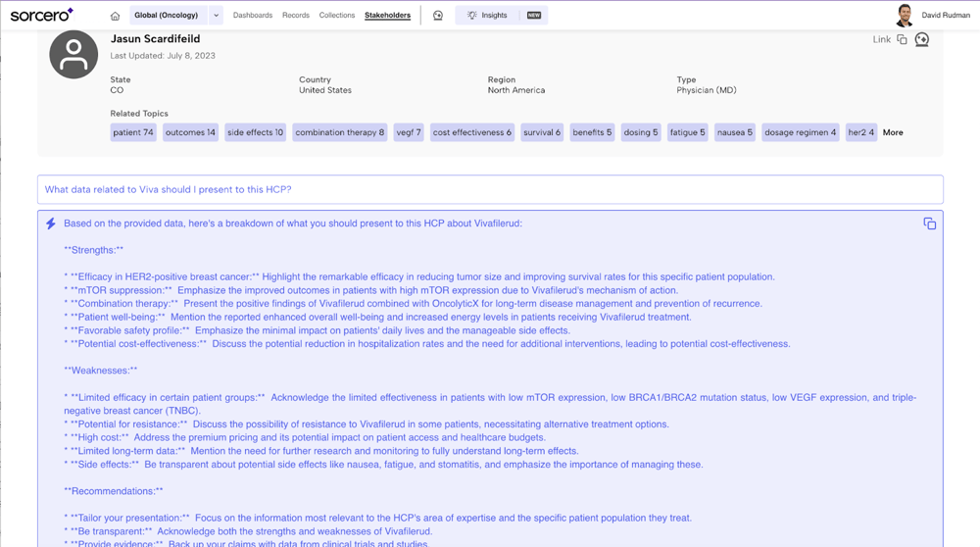Select the 'her2 4' topic tag

pos(860,132)
